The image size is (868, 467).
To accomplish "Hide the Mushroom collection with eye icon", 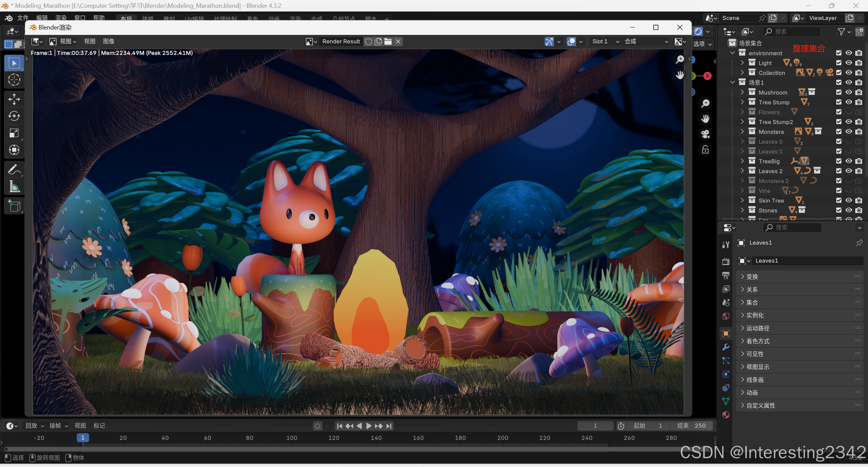I will 849,92.
